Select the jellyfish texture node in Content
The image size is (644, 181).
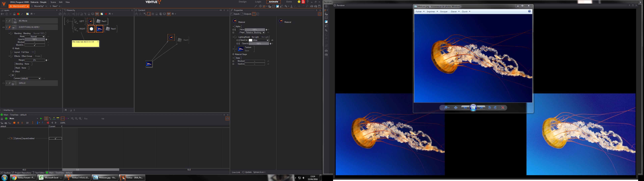pos(149,64)
